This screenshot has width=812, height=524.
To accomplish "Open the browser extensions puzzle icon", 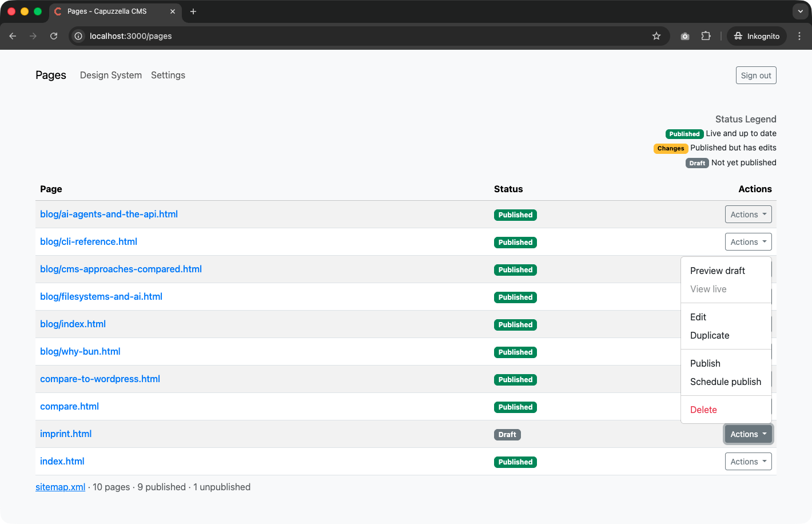I will coord(706,35).
